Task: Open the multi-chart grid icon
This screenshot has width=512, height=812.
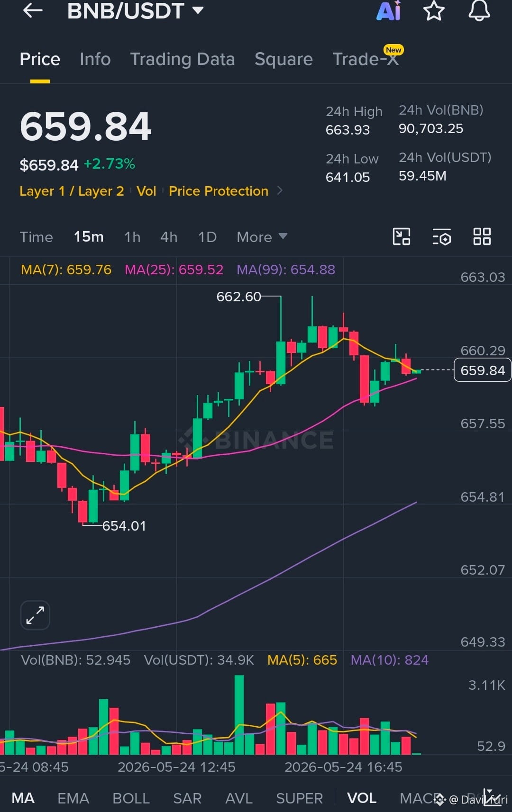Action: (482, 236)
